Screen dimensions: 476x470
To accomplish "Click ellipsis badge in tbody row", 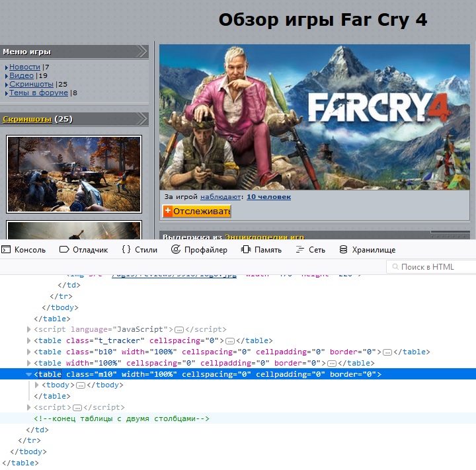I will coord(81,385).
